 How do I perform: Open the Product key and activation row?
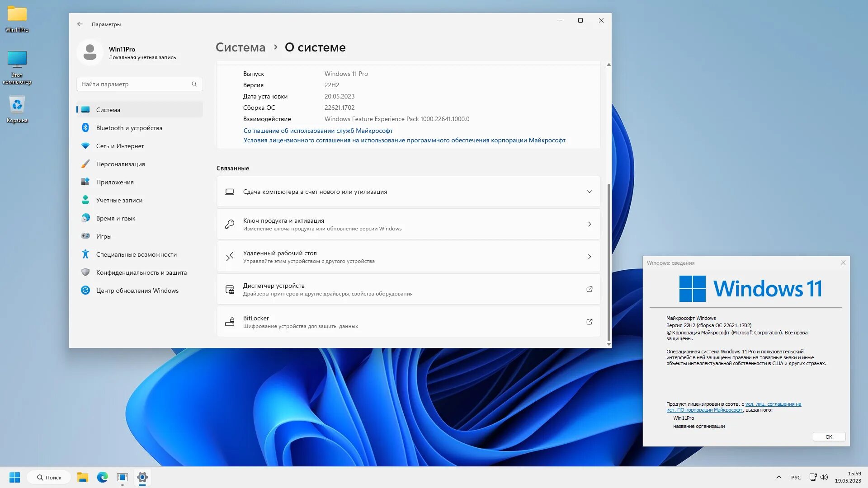408,224
